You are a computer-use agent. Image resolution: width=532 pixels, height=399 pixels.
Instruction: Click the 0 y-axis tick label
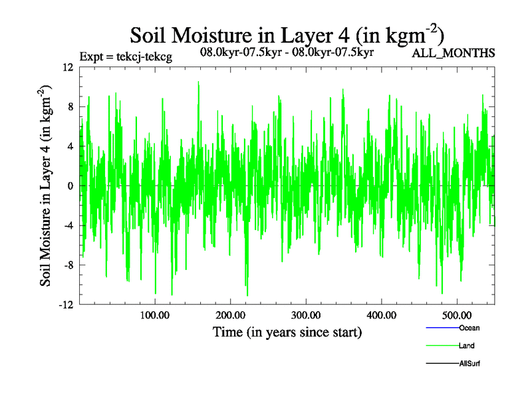tap(69, 186)
